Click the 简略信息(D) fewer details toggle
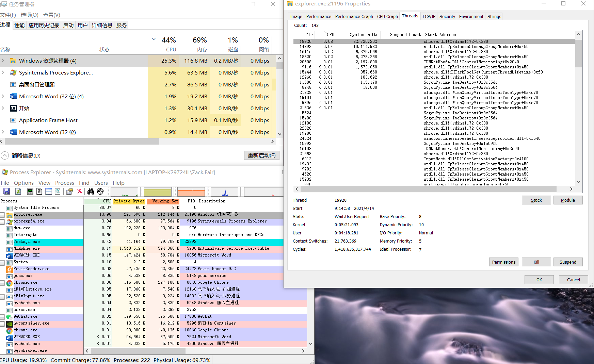The height and width of the screenshot is (364, 594). [x=21, y=155]
